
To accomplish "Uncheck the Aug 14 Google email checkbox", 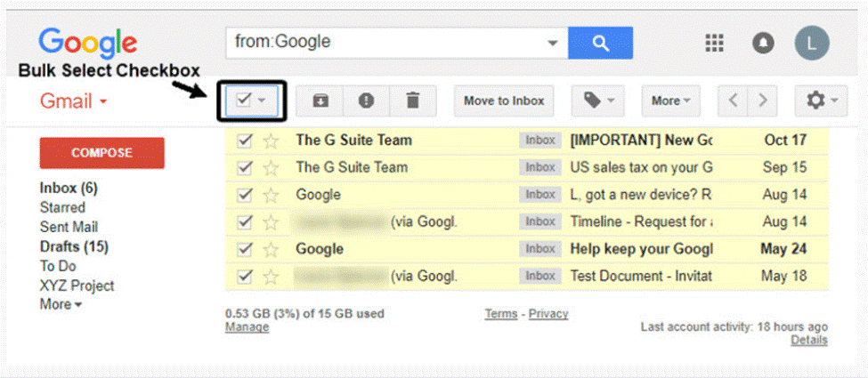I will point(246,195).
